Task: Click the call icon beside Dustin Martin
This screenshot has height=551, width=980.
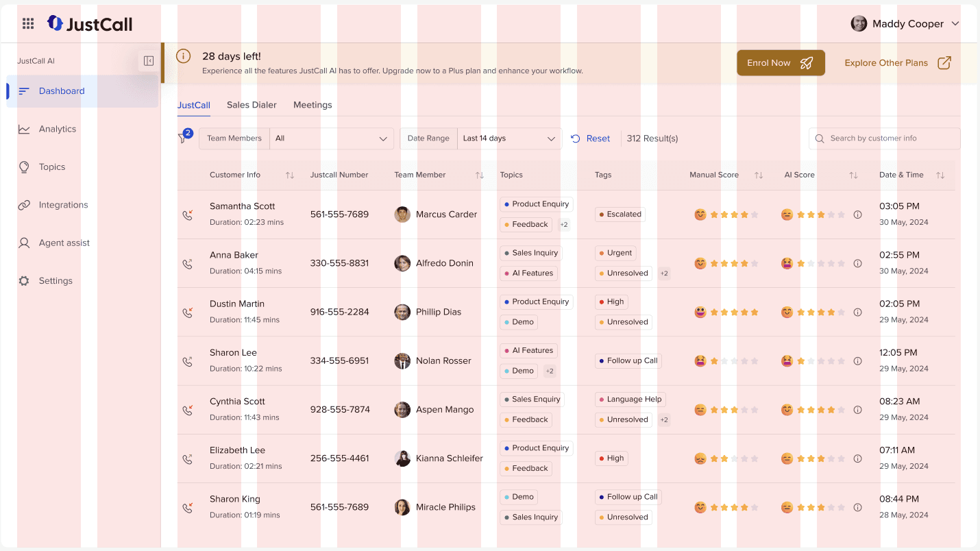Action: [188, 313]
